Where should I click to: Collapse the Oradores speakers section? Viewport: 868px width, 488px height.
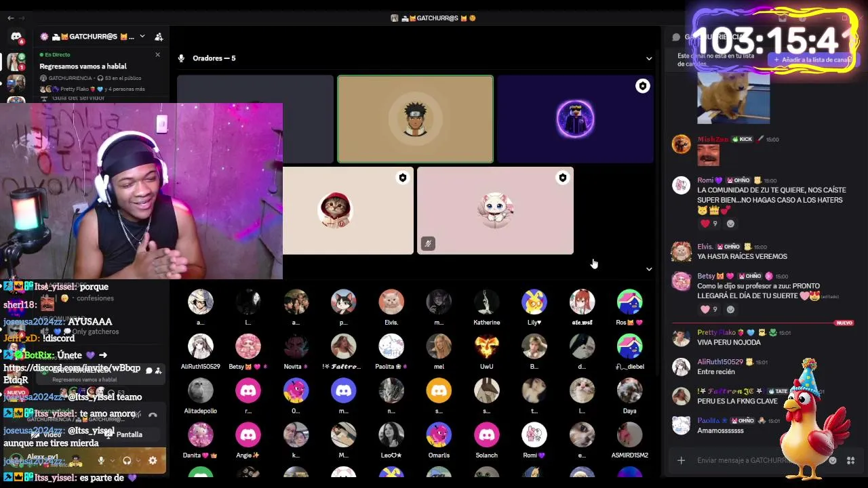pos(649,58)
